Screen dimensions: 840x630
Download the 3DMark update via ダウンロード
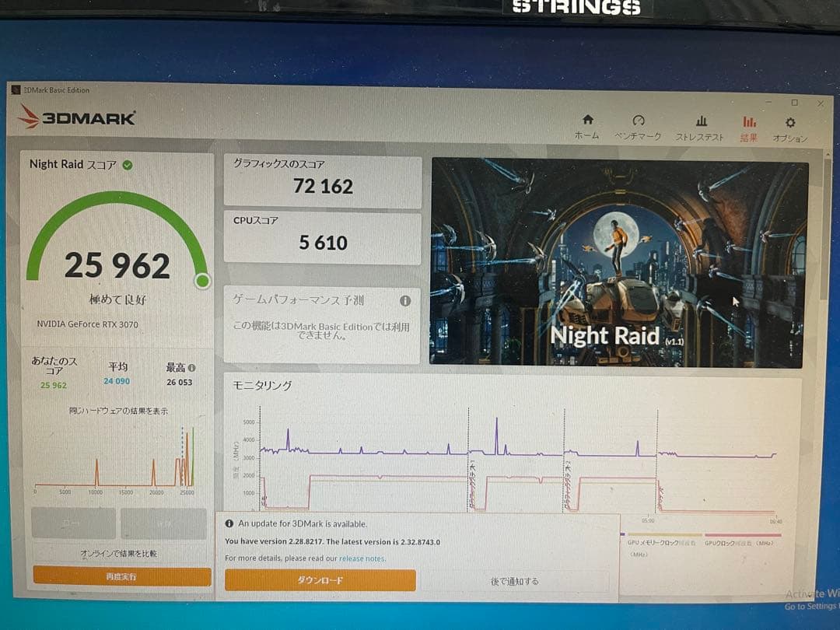(x=320, y=580)
